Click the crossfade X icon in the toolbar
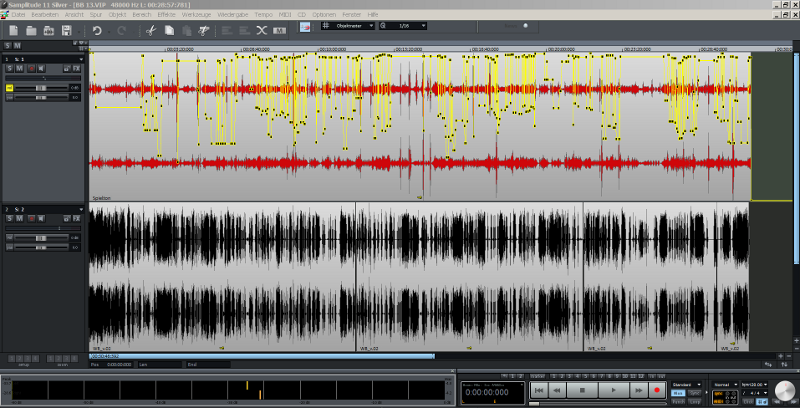Screen dimensions: 800x408 click(x=262, y=31)
